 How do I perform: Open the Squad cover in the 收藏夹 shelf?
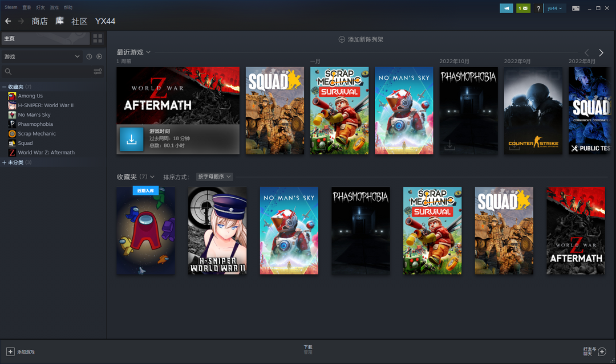[x=504, y=231]
